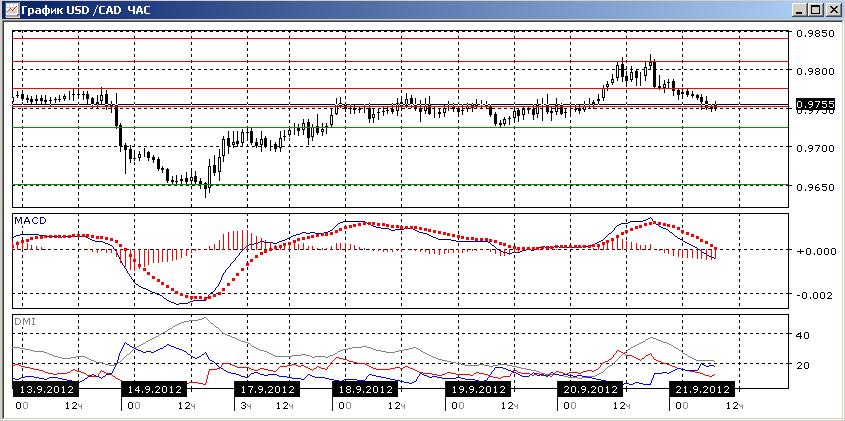Click the 14.9.2012 date marker

(x=154, y=389)
